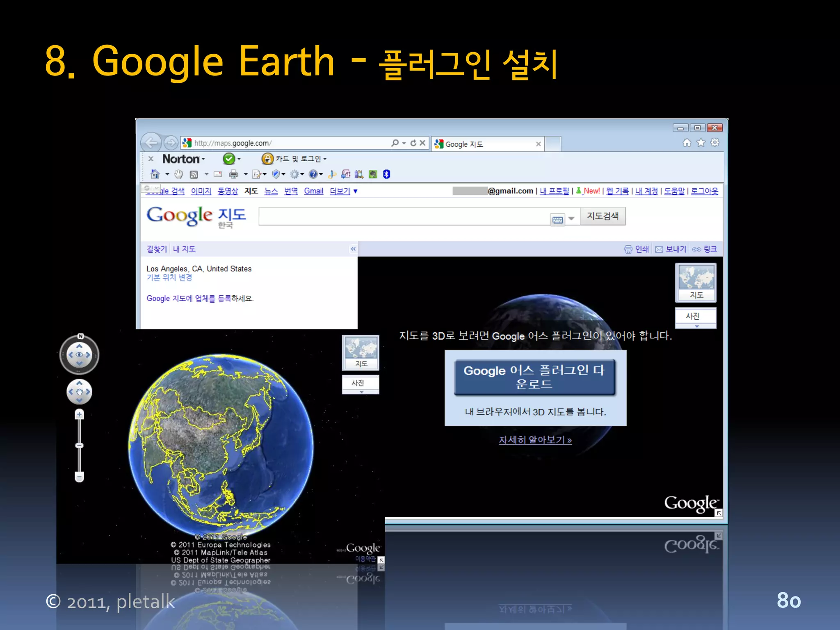Click the green Evernote elephant icon
The width and height of the screenshot is (840, 630).
click(x=373, y=174)
